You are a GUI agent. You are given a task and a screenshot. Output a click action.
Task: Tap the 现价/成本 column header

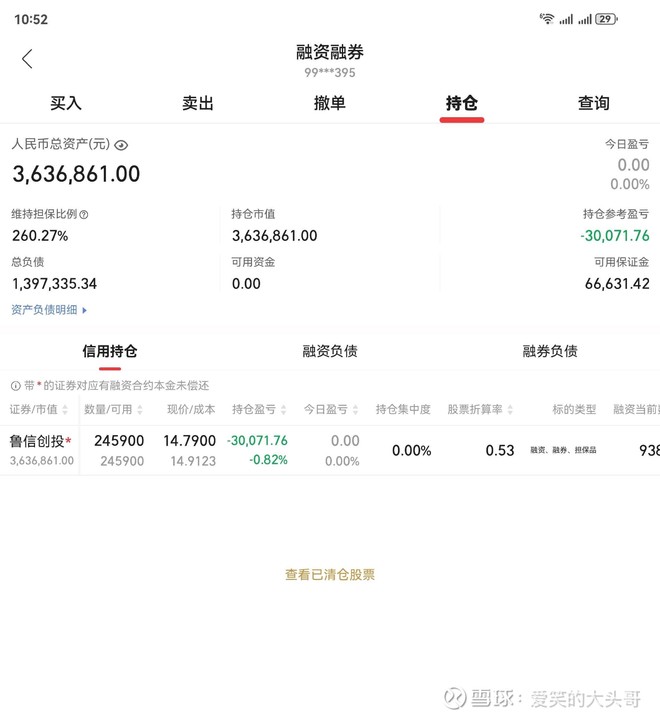tap(191, 409)
